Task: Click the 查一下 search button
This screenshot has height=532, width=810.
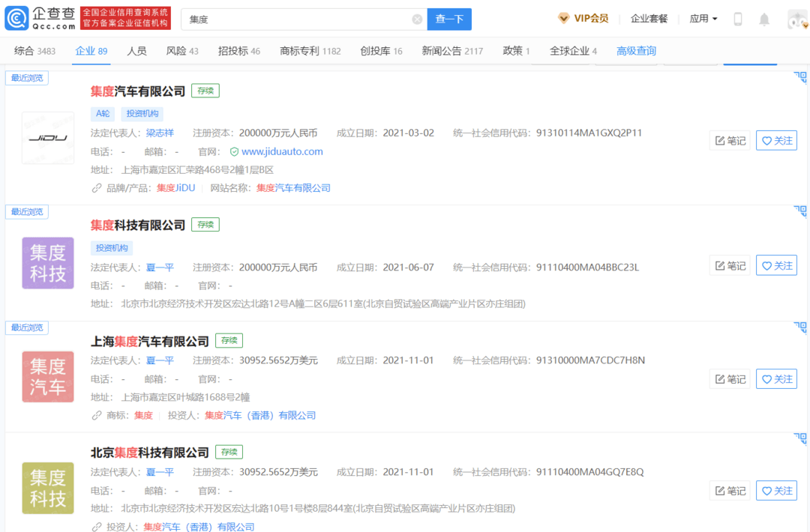Action: click(449, 19)
